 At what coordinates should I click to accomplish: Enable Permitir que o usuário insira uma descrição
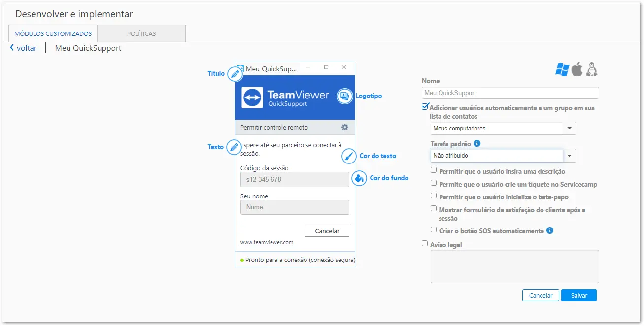point(434,170)
